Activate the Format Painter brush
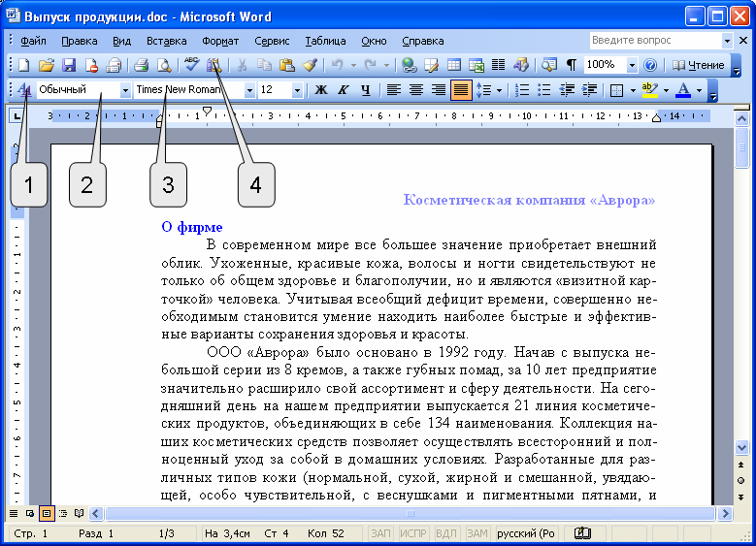 coord(310,65)
